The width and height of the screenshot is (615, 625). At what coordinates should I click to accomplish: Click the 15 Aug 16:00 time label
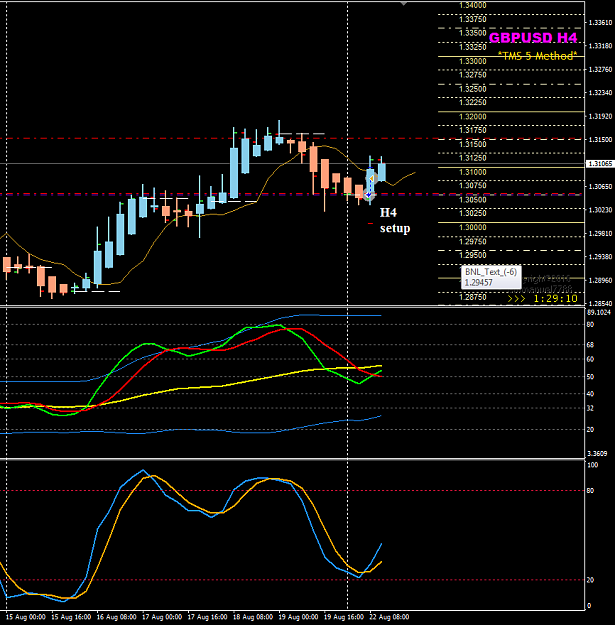pyautogui.click(x=71, y=617)
